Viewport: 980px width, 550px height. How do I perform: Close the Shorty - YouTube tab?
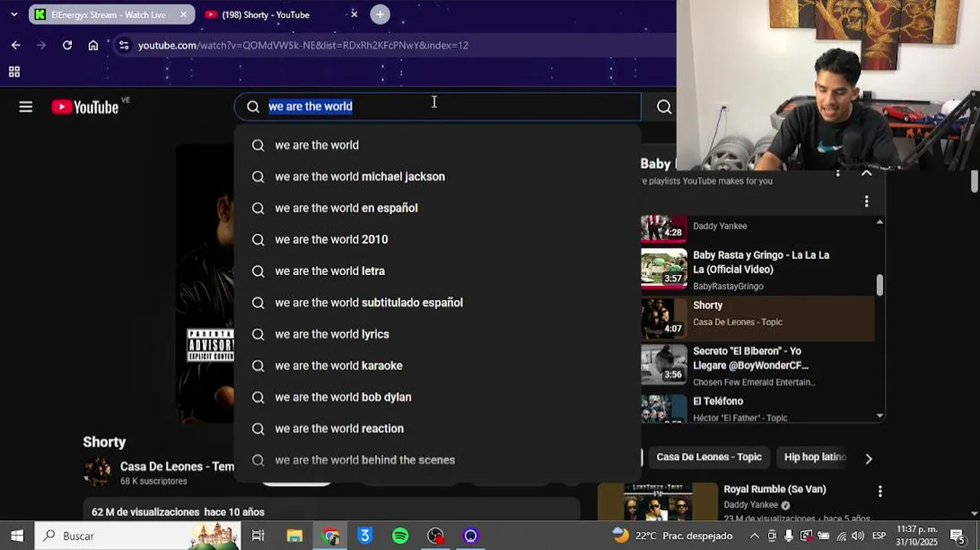coord(354,15)
